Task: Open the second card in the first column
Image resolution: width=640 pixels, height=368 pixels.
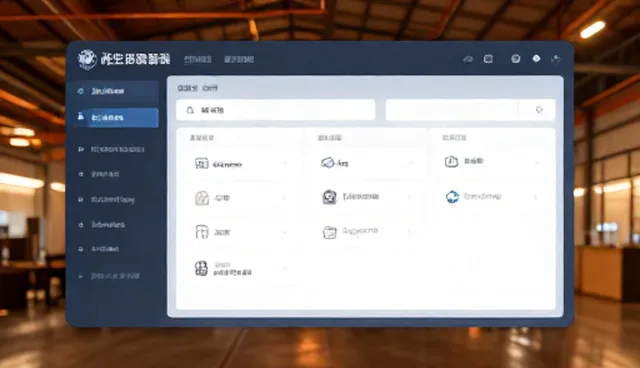Action: coord(241,198)
